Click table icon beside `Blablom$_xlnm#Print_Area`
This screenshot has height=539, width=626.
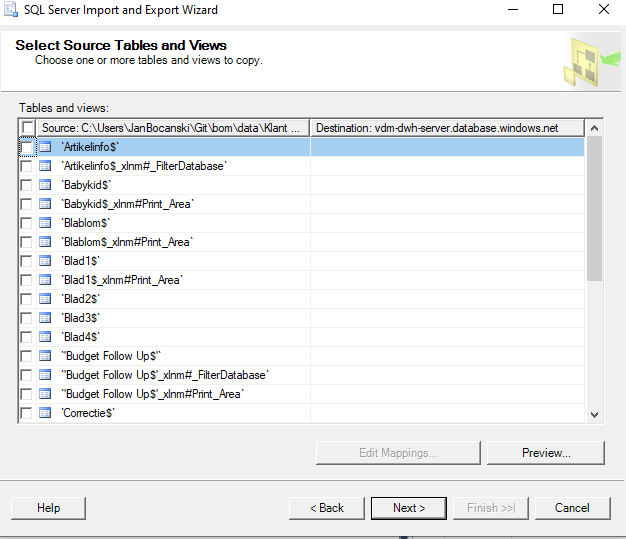(x=45, y=242)
